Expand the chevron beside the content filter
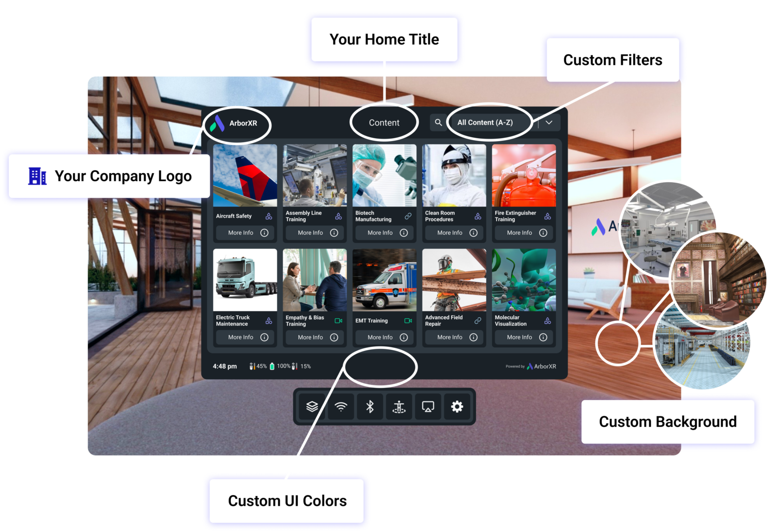 pos(549,122)
